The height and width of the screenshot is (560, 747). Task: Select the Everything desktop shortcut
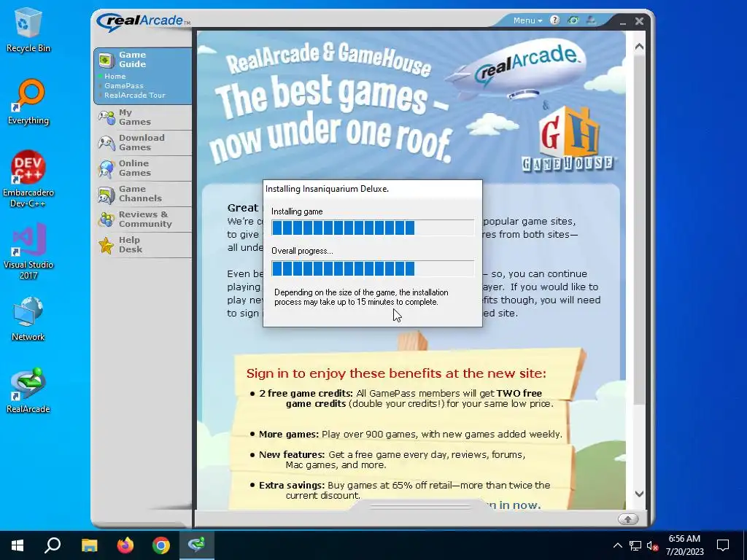point(28,102)
